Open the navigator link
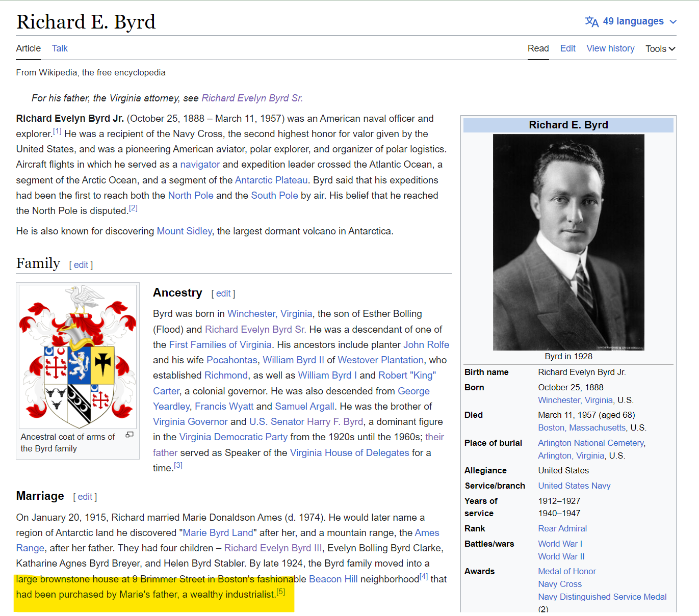This screenshot has width=699, height=616. tap(200, 165)
